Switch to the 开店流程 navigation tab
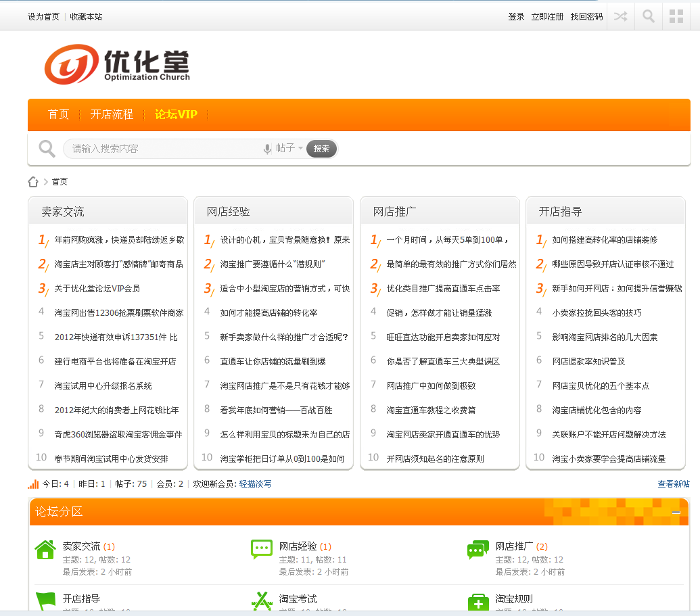 coord(112,114)
